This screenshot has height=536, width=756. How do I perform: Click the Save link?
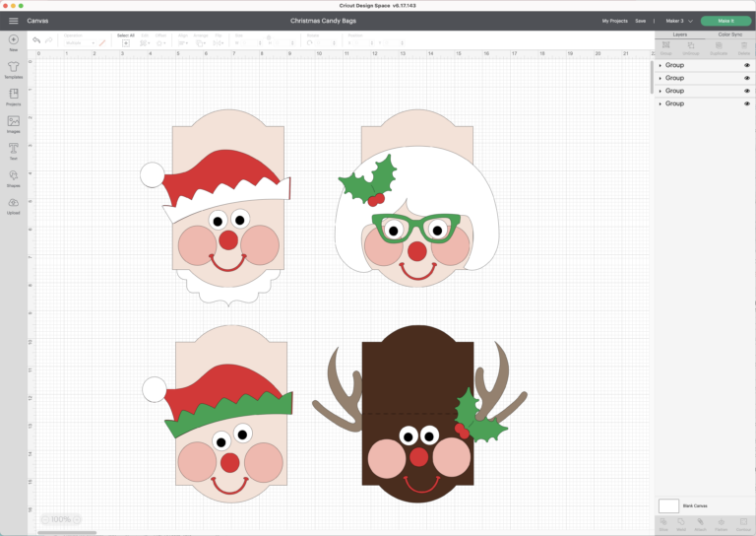click(x=641, y=20)
